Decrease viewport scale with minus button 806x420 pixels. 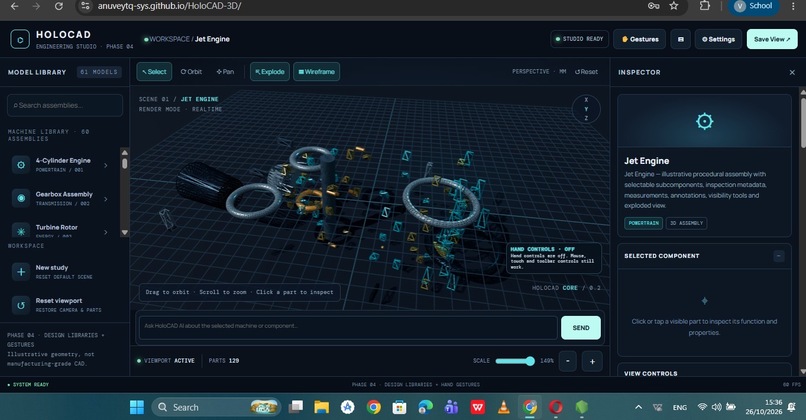(x=567, y=361)
